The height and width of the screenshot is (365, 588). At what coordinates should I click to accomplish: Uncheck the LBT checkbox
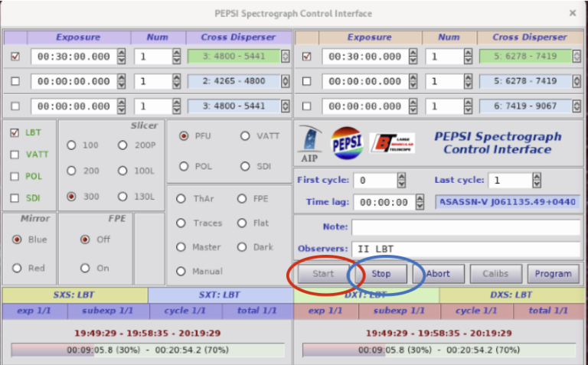[15, 132]
